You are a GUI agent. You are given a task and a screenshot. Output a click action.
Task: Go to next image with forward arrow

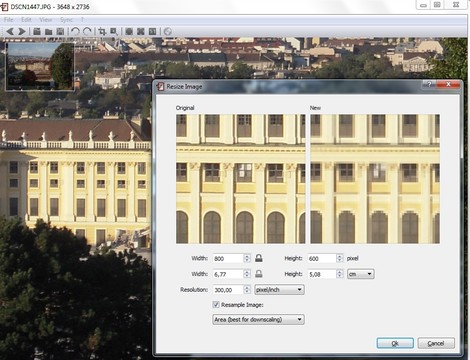[x=22, y=31]
